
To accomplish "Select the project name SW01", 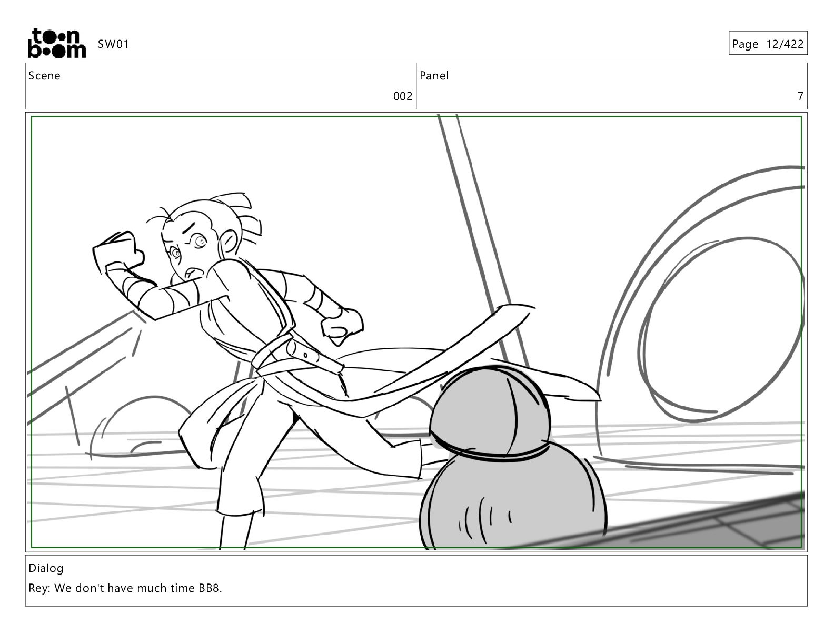I will [113, 44].
